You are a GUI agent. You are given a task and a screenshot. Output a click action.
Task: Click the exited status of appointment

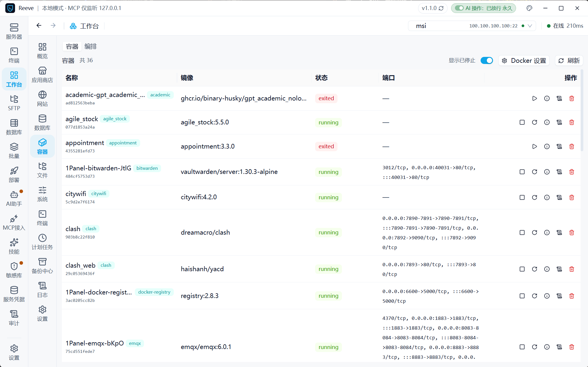(x=326, y=147)
